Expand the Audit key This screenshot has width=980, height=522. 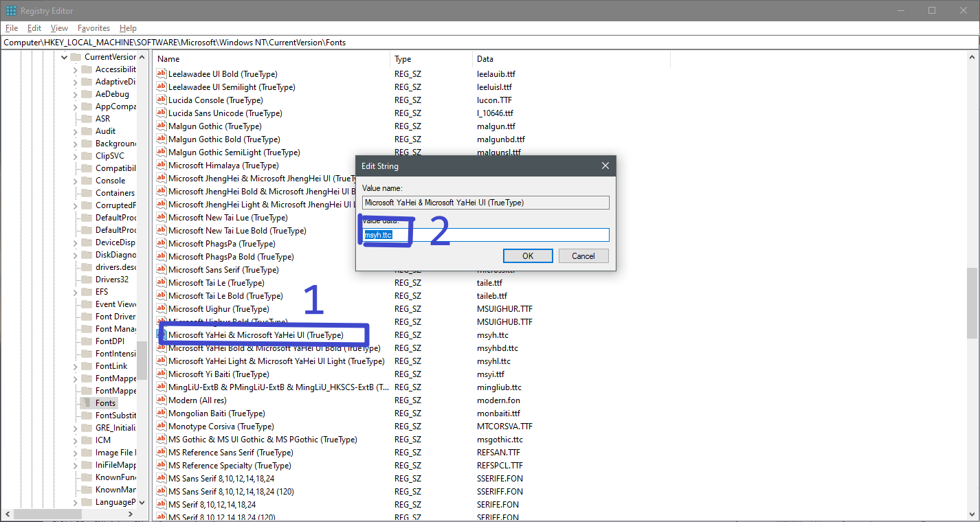76,131
